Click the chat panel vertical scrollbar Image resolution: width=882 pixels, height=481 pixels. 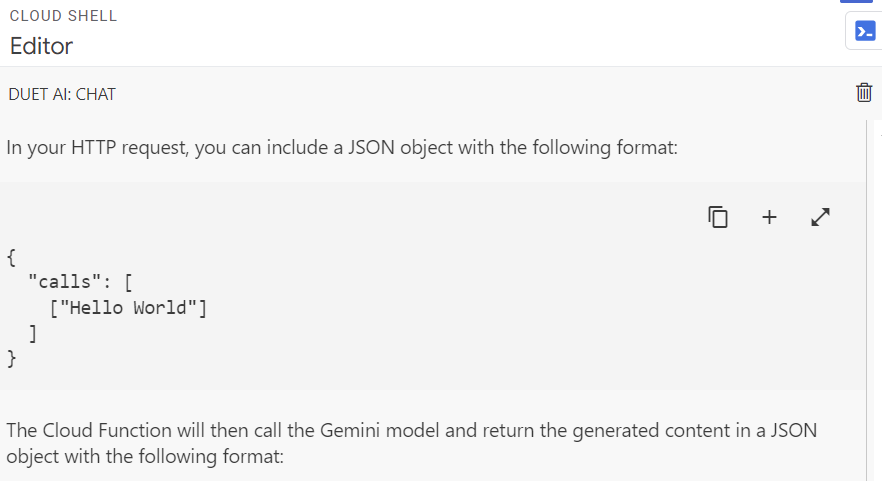(x=867, y=300)
